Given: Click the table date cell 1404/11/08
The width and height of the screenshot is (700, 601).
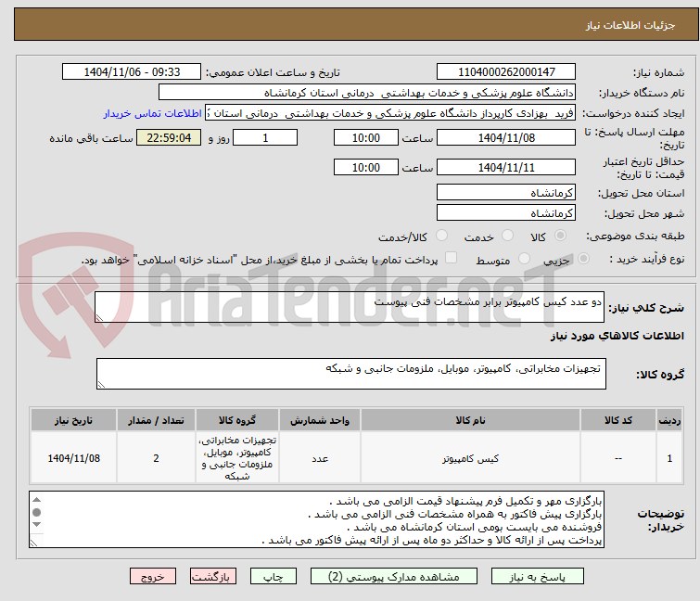Looking at the screenshot, I should point(73,458).
